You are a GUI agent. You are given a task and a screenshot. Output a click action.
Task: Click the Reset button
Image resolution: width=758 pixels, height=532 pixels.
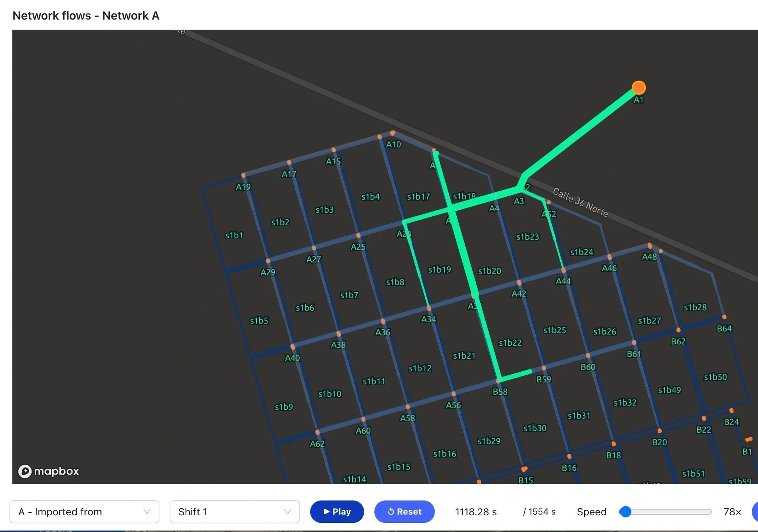404,512
